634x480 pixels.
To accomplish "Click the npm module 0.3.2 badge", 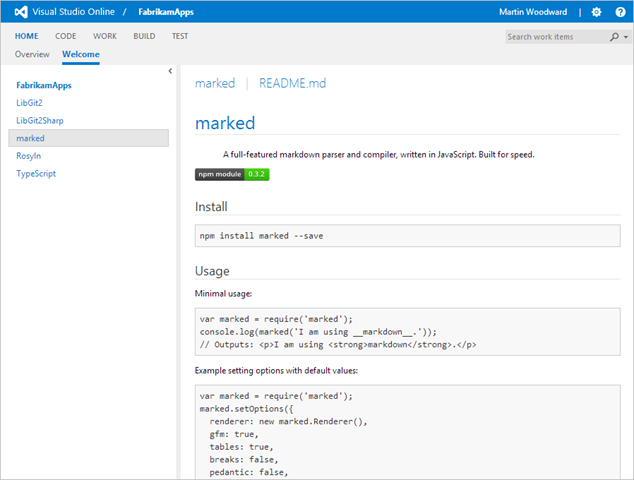I will (x=232, y=174).
